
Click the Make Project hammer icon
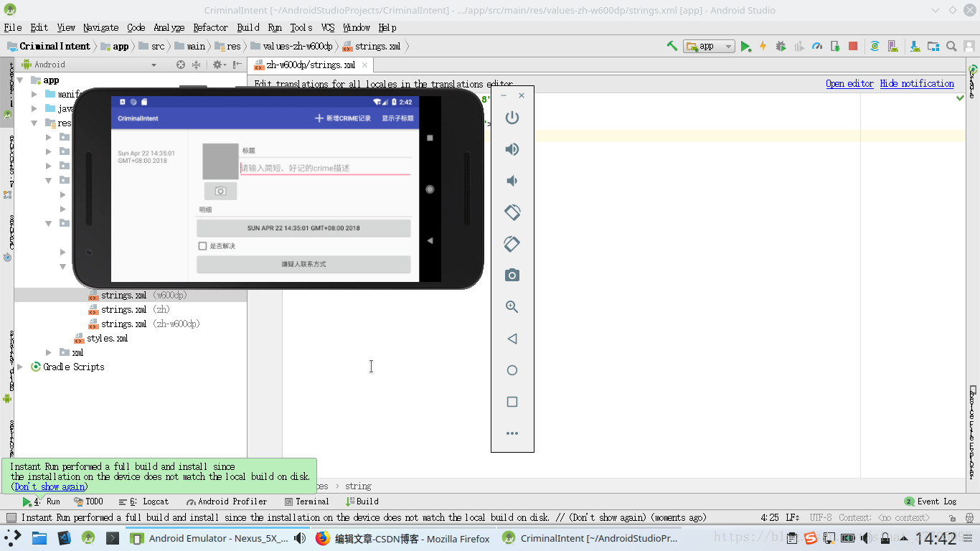[x=672, y=46]
